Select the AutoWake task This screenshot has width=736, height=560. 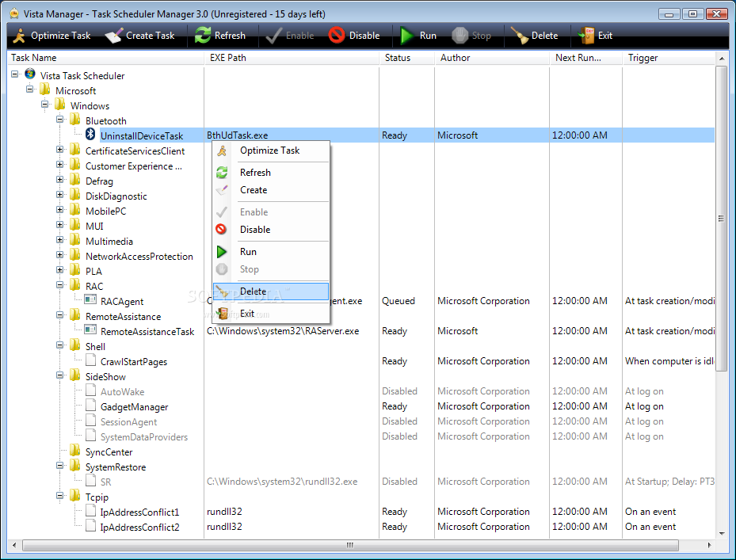click(123, 392)
